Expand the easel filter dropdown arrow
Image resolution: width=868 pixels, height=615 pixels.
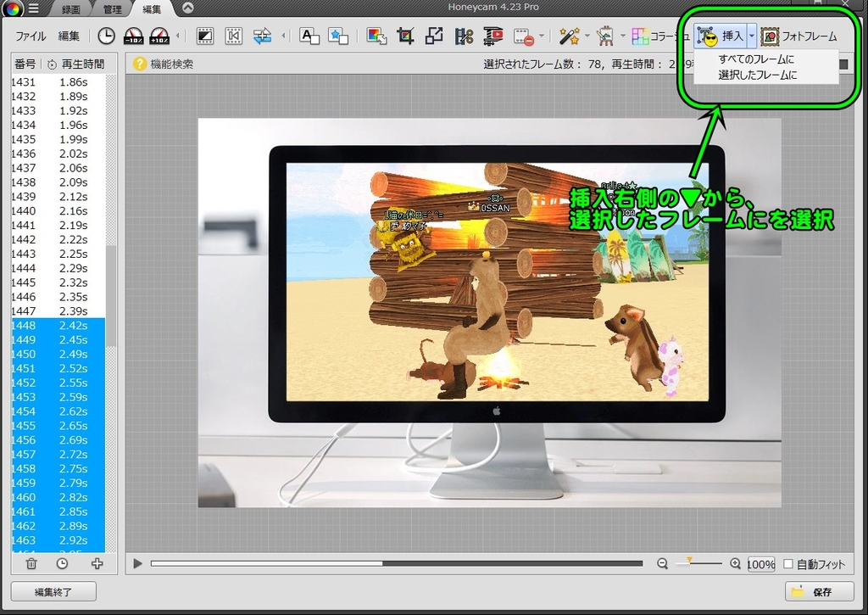[623, 36]
